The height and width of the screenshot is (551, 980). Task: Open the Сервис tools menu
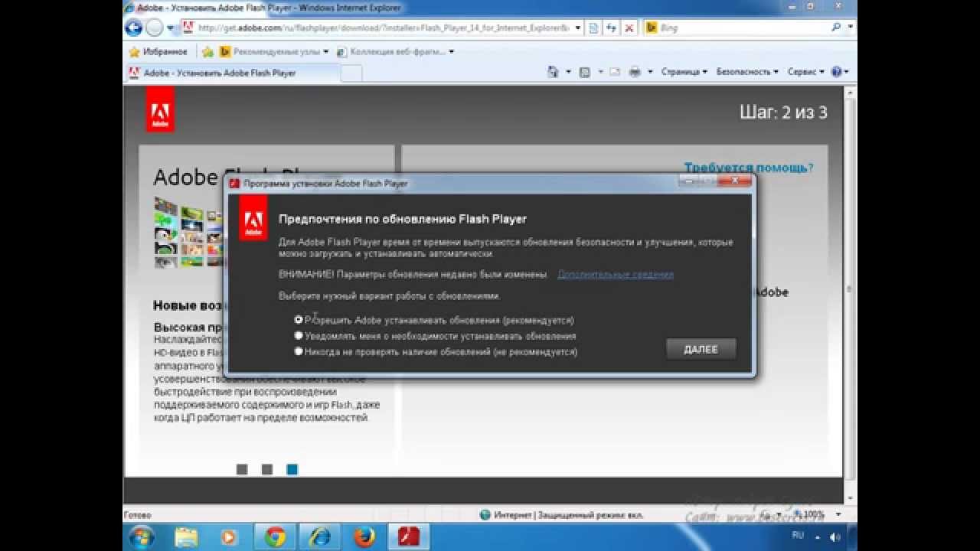tap(806, 72)
